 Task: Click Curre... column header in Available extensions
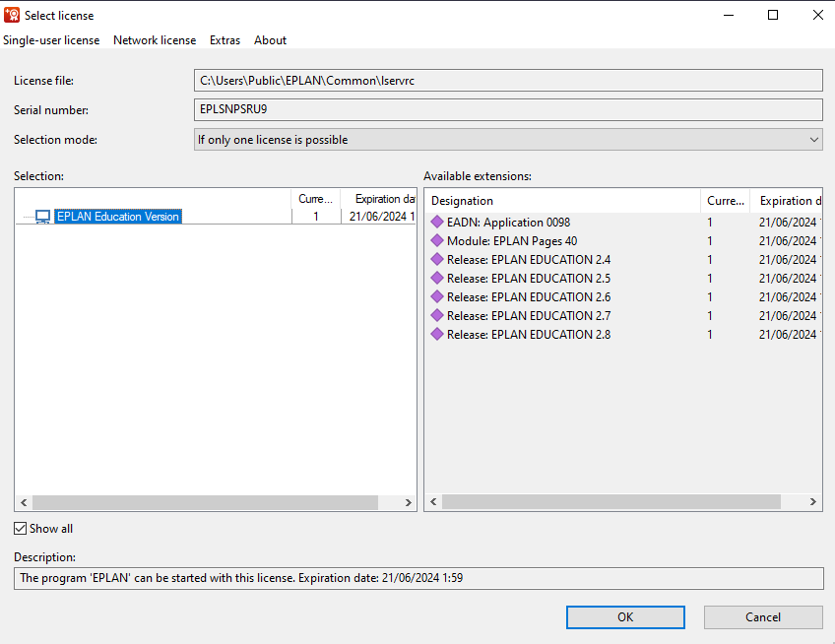point(726,201)
